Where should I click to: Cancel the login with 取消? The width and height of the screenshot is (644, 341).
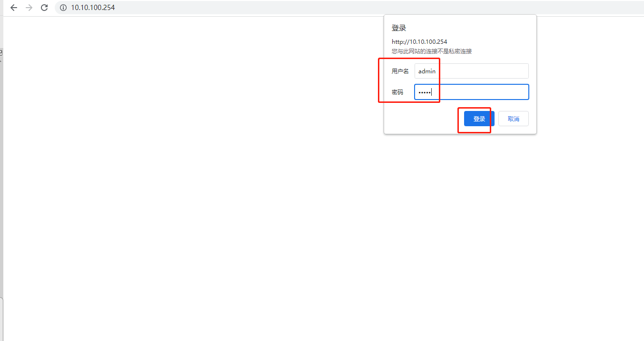click(513, 119)
